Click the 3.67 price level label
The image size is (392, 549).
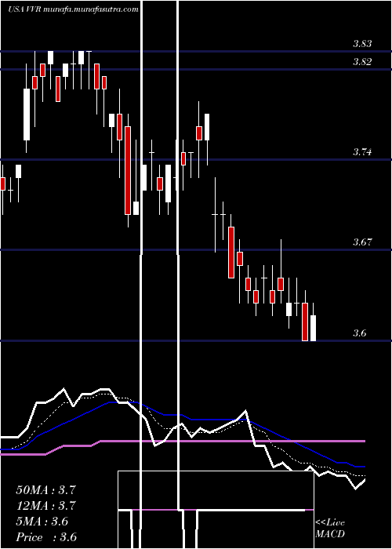pos(362,242)
